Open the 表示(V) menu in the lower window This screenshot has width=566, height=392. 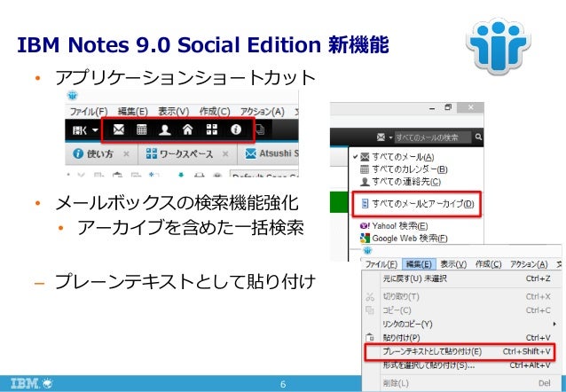click(453, 264)
